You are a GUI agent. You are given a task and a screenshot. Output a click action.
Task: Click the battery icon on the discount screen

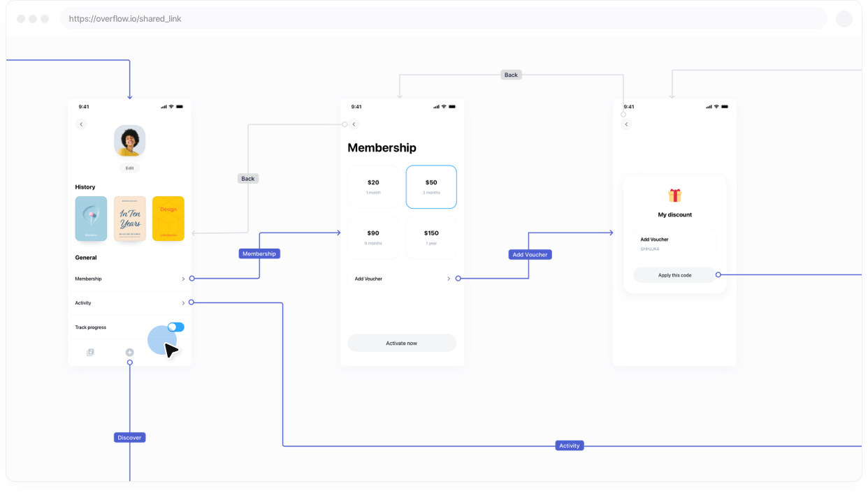pyautogui.click(x=725, y=106)
